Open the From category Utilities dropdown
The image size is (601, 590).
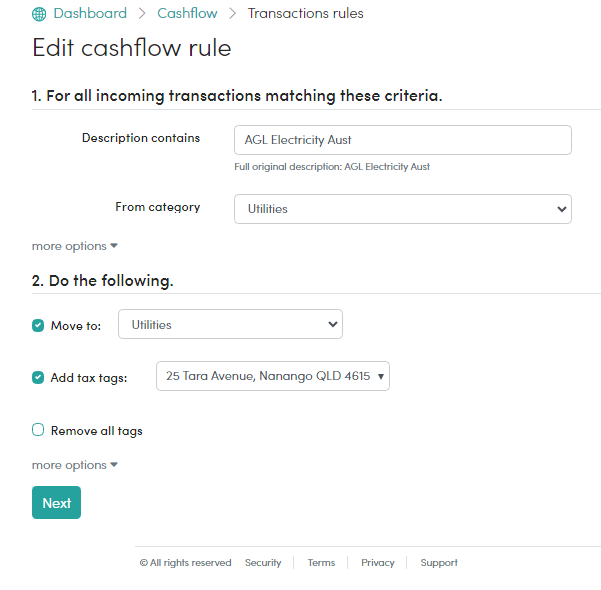[403, 209]
